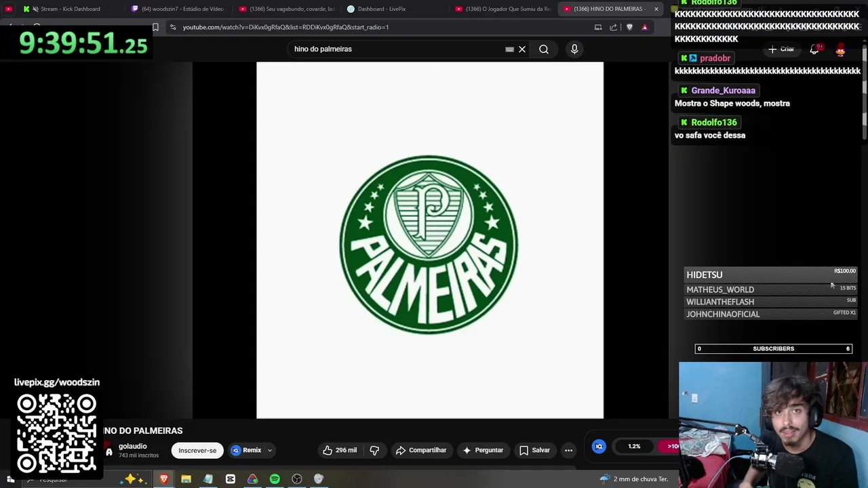Open the Windows Start menu

click(10, 479)
